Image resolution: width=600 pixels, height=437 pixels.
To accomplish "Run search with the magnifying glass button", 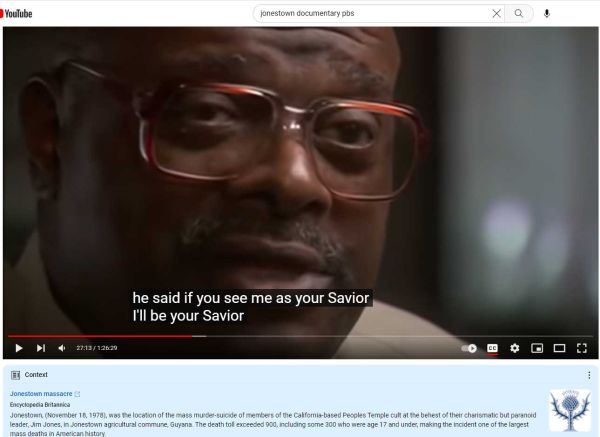I will [x=518, y=13].
